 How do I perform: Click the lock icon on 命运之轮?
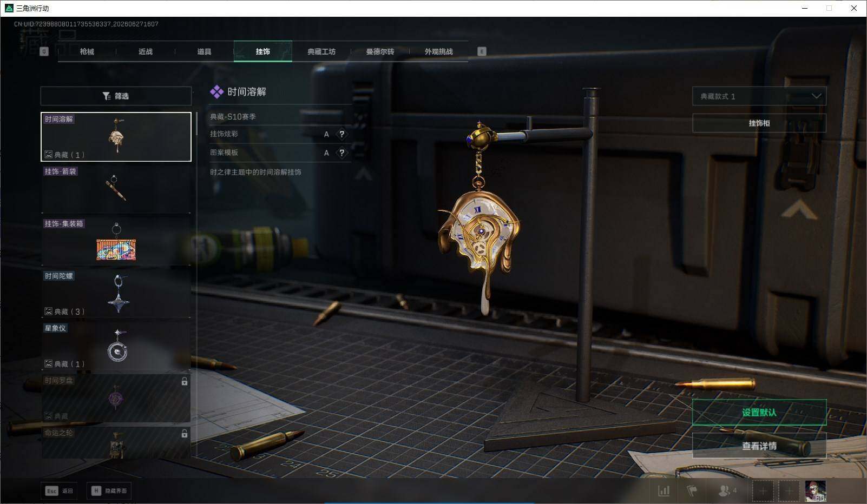[185, 434]
